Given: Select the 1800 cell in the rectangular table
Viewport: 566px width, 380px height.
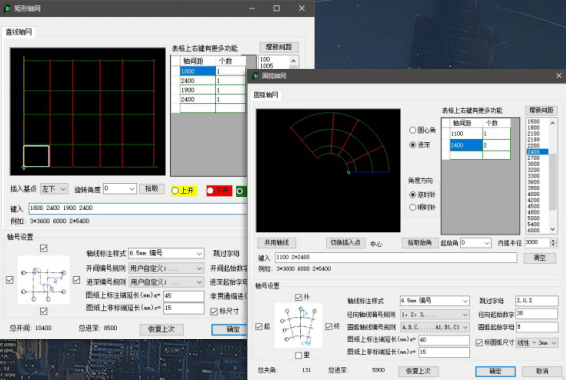Looking at the screenshot, I should 197,71.
